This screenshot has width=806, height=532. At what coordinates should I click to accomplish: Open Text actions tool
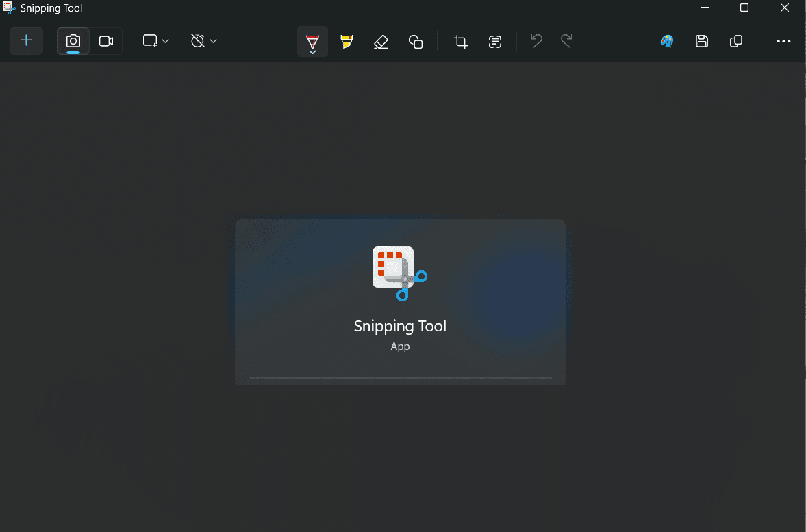tap(495, 41)
